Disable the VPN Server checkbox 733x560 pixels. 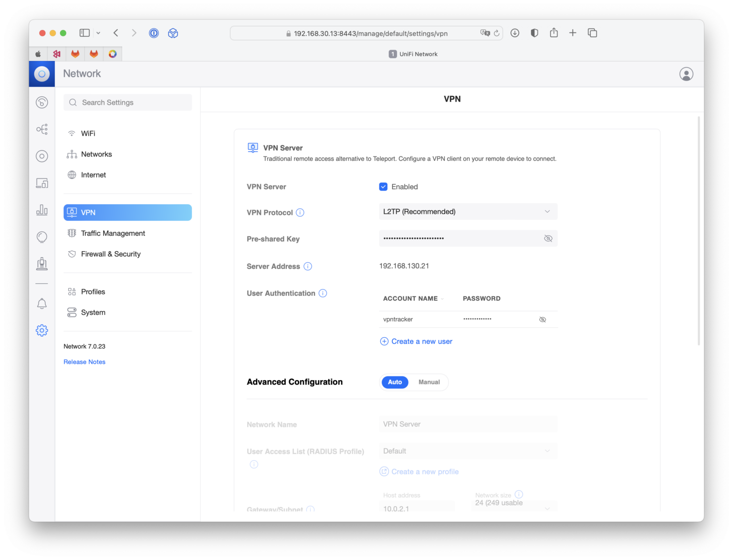tap(383, 187)
